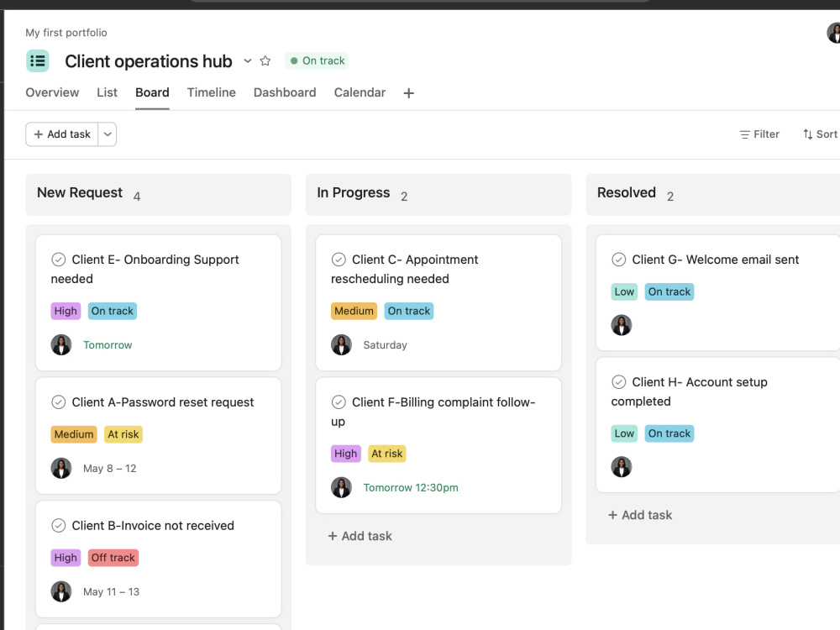
Task: Click Low tag on Client H card
Action: coord(624,433)
